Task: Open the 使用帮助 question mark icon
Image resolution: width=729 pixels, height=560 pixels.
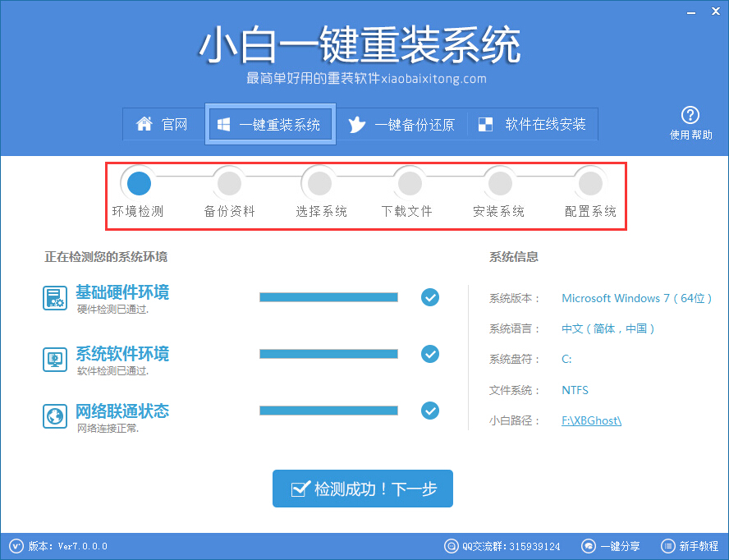Action: coord(691,115)
